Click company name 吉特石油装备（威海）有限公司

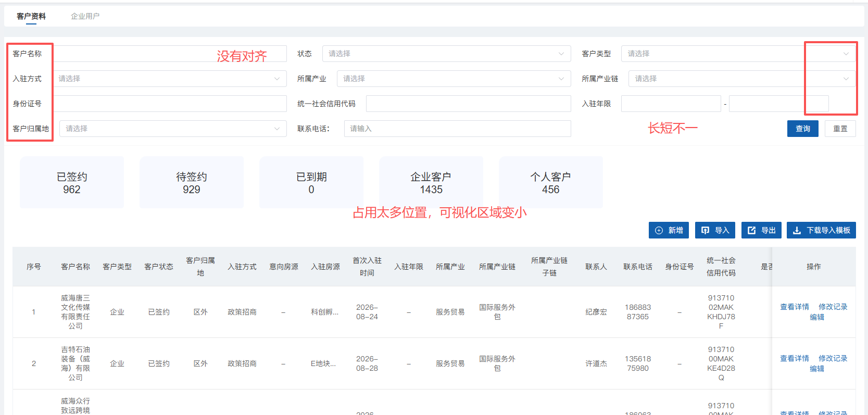click(76, 363)
